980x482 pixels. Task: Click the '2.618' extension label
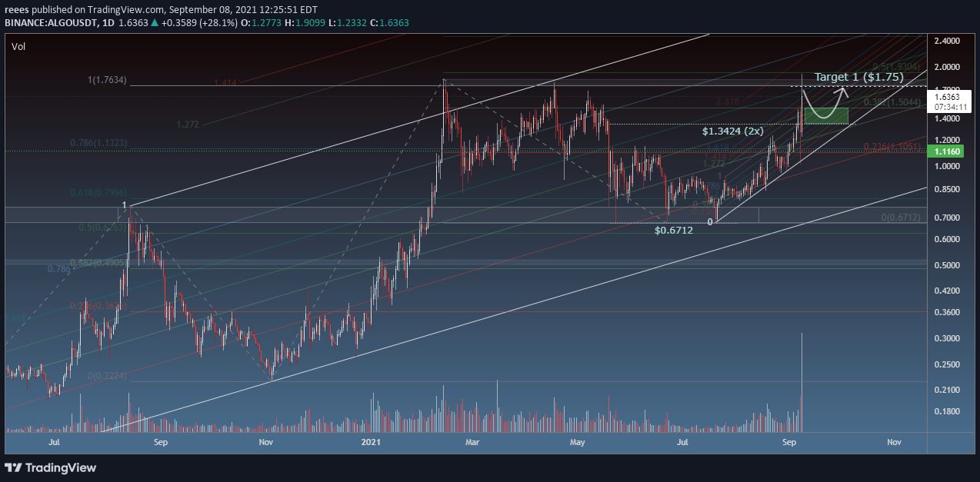728,101
